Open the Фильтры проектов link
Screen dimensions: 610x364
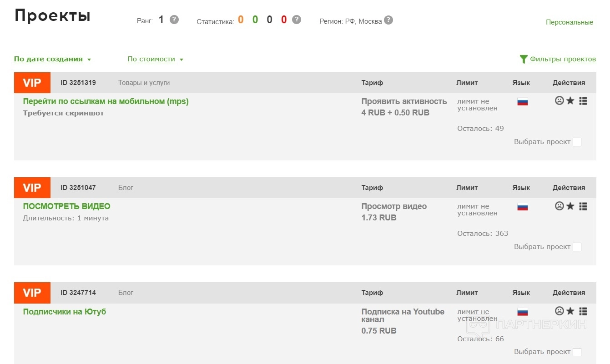[x=563, y=59]
